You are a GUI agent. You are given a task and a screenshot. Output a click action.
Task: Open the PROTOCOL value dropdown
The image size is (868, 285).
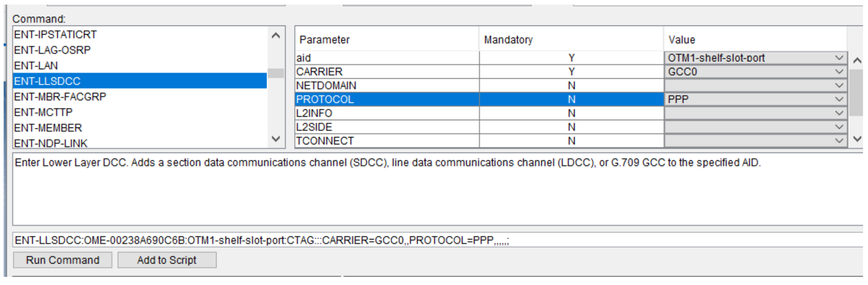[839, 99]
